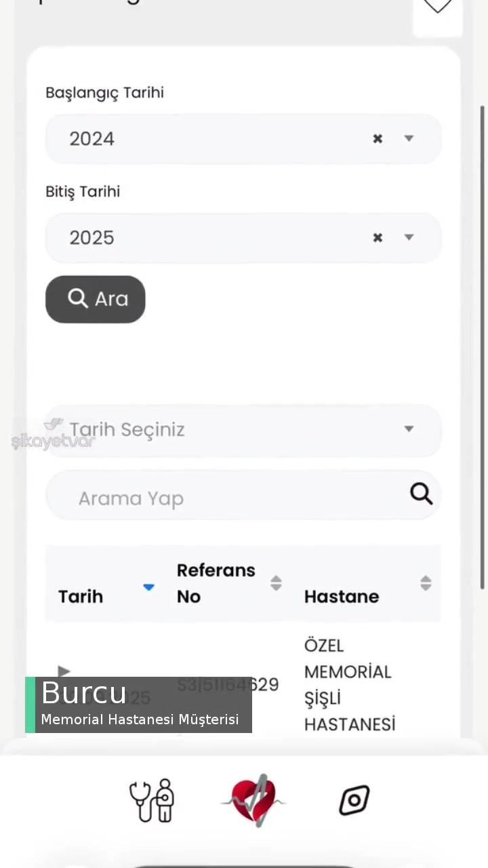Screen dimensions: 488x868
Task: Tap the heart favorite icon at top
Action: point(437,8)
